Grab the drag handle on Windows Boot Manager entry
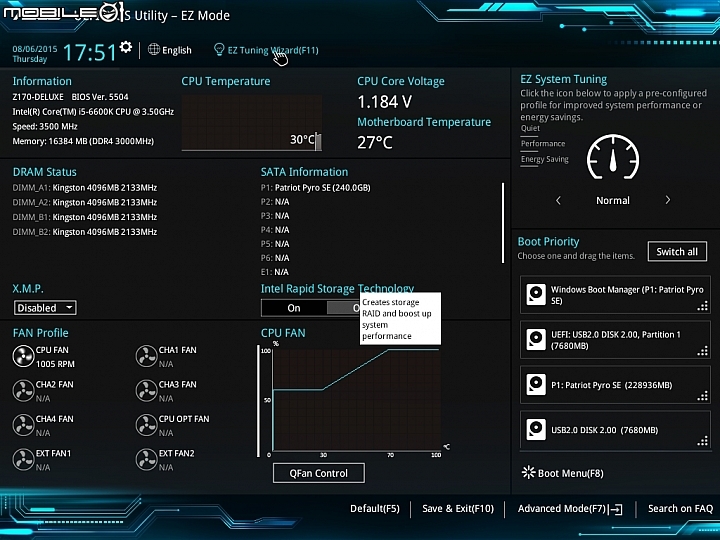Viewport: 720px width, 540px height. (x=703, y=306)
